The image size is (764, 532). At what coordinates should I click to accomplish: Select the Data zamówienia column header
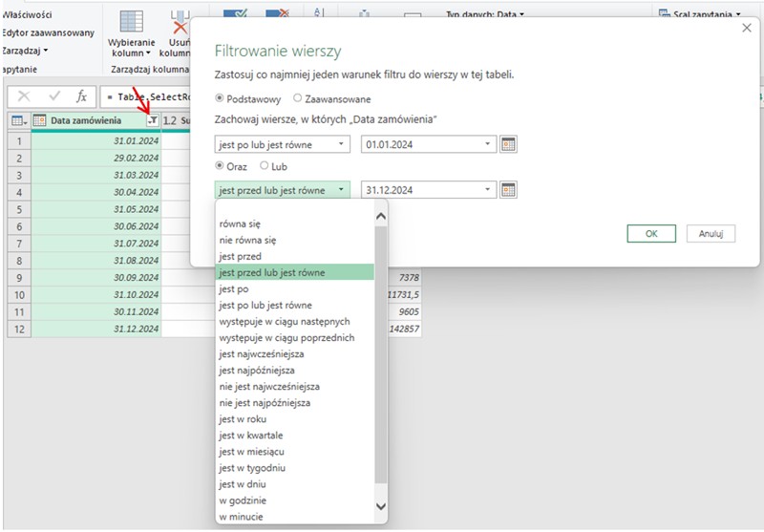(x=96, y=120)
